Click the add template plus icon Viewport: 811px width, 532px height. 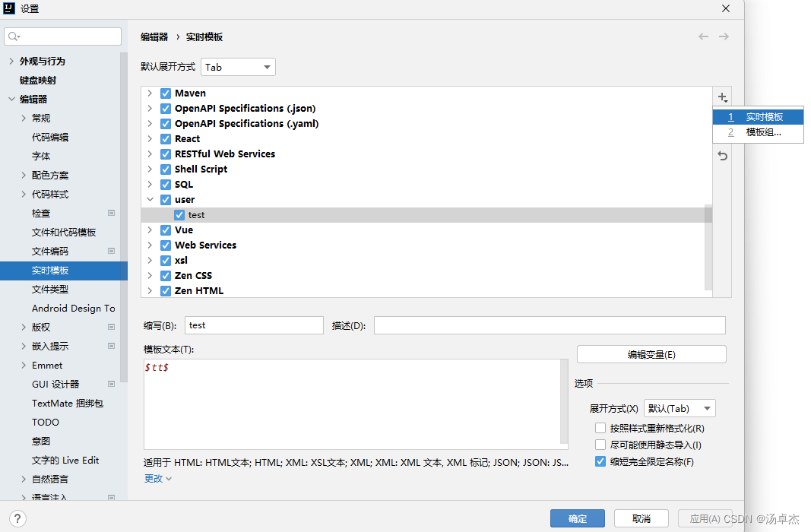[x=721, y=97]
